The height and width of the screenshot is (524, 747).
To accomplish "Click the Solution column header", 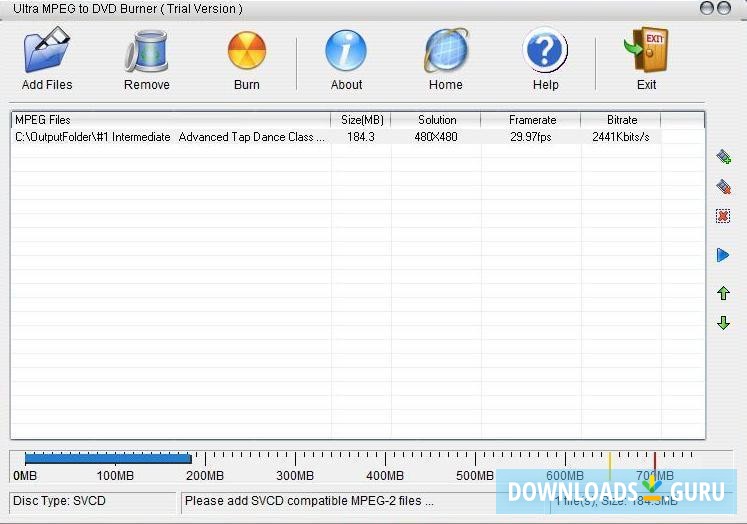I will (x=435, y=120).
